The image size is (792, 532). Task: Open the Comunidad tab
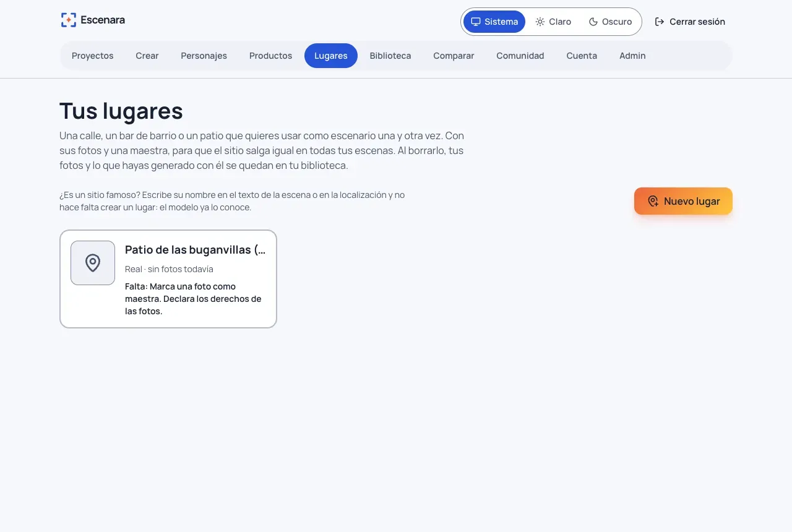pos(520,56)
